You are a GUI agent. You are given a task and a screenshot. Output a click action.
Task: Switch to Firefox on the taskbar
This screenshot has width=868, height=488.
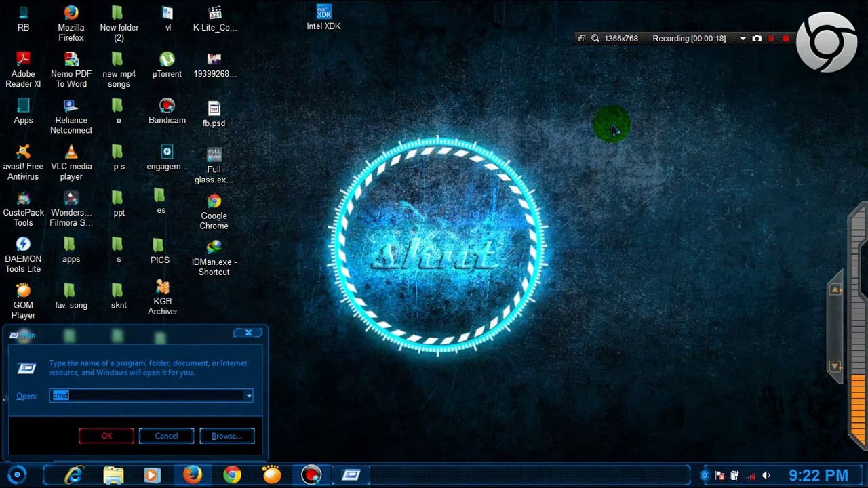[193, 475]
